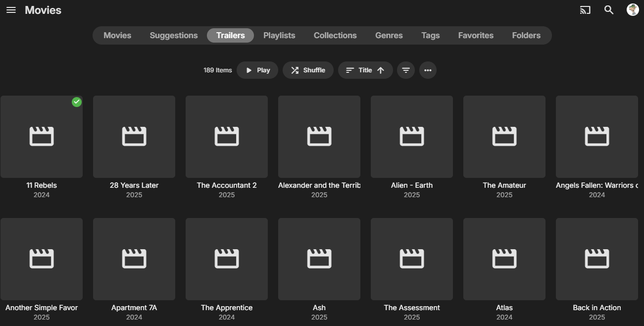Open the filter options icon
Viewport: 644px width, 326px height.
pyautogui.click(x=405, y=70)
